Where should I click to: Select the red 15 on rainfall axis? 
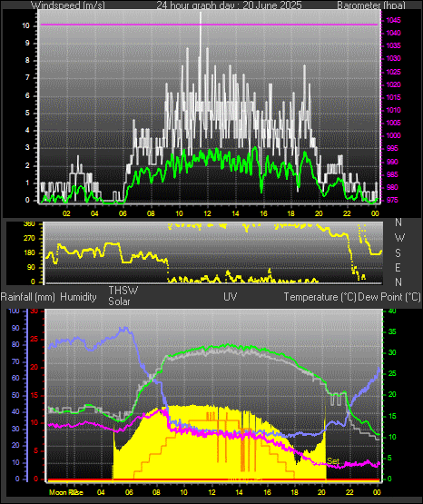(34, 395)
